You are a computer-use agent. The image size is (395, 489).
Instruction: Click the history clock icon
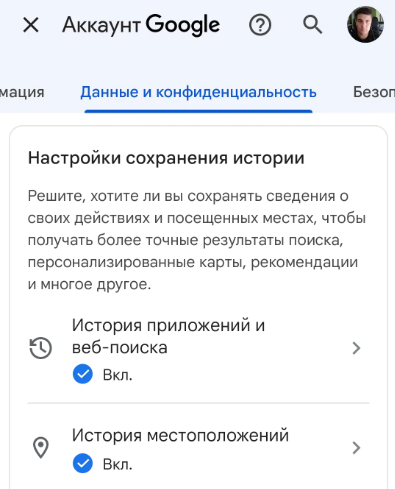click(x=41, y=348)
